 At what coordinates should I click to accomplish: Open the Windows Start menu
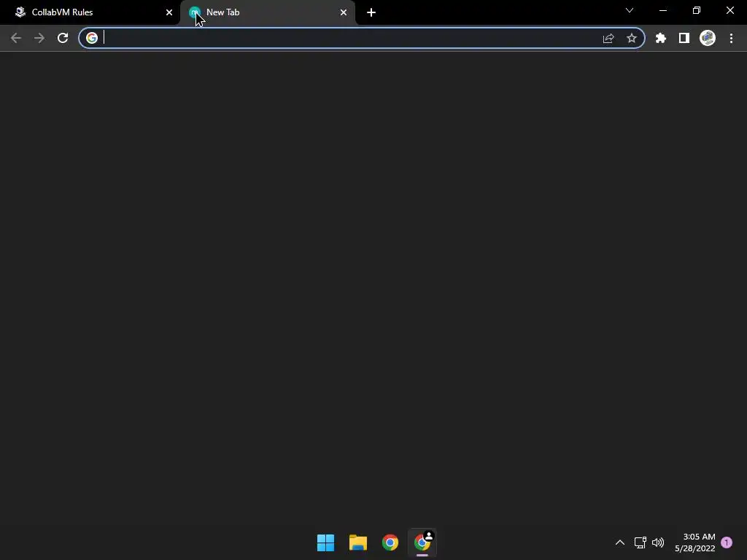point(326,542)
